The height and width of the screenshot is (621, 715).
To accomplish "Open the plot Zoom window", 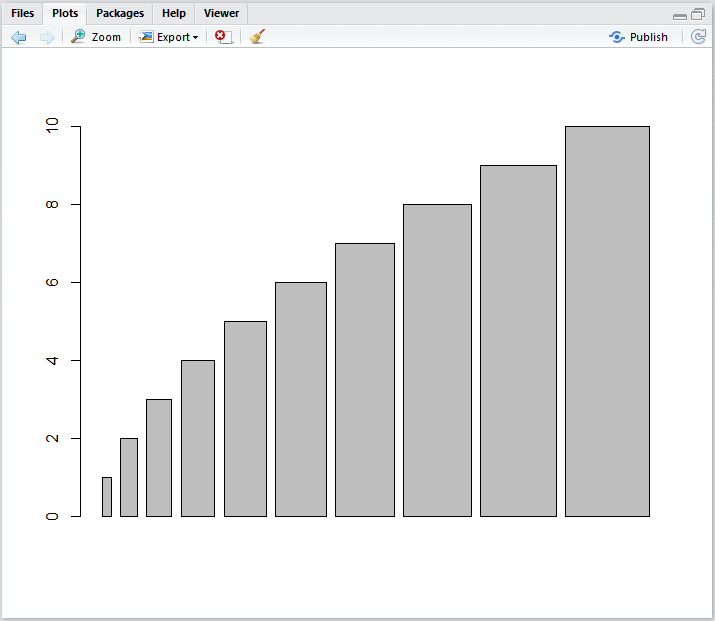I will point(96,37).
